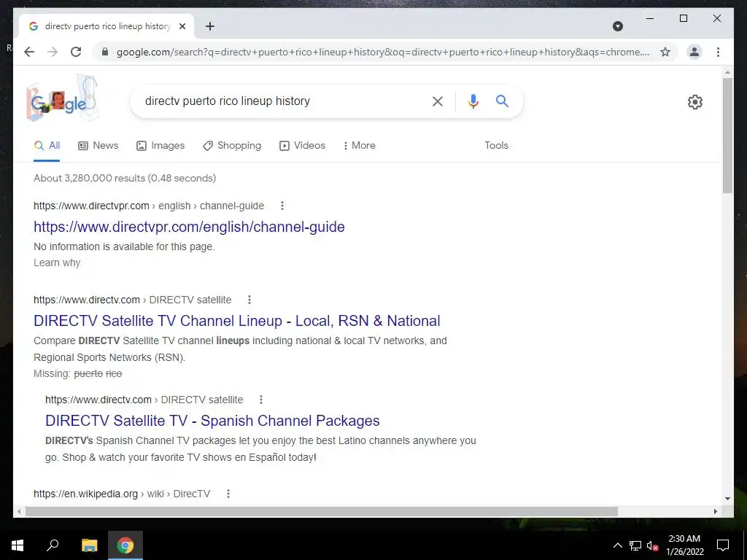Click the scroll right arrow on horizontal scrollbar
747x560 pixels.
[x=715, y=511]
